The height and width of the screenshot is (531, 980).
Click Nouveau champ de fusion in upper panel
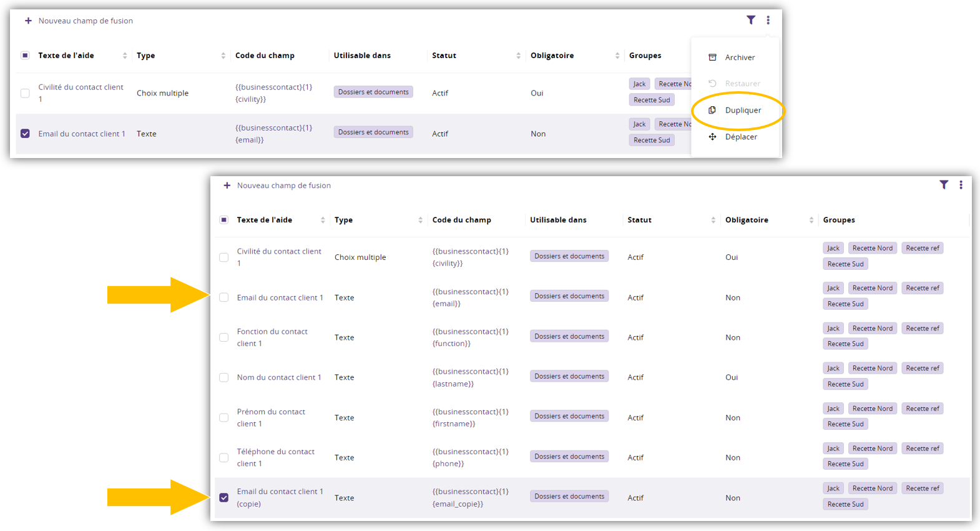[86, 21]
